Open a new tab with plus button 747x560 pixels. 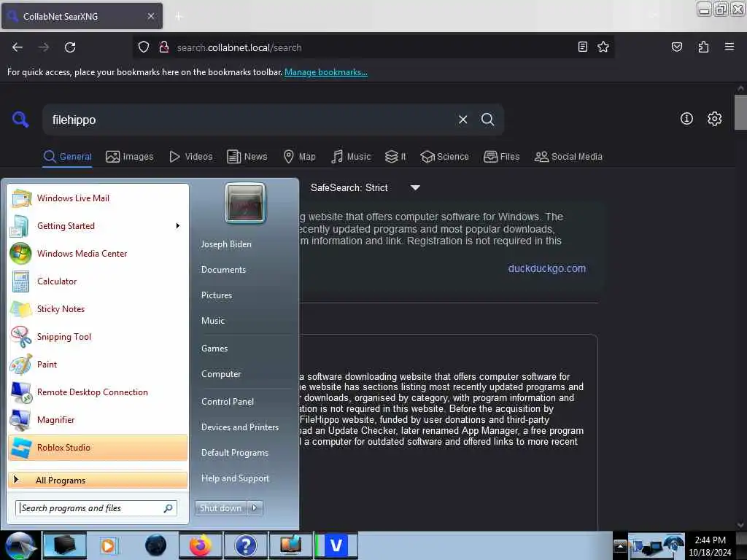(x=179, y=16)
